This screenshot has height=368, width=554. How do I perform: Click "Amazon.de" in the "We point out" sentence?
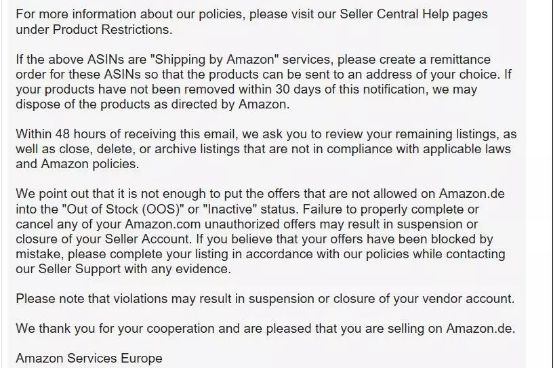(x=472, y=194)
